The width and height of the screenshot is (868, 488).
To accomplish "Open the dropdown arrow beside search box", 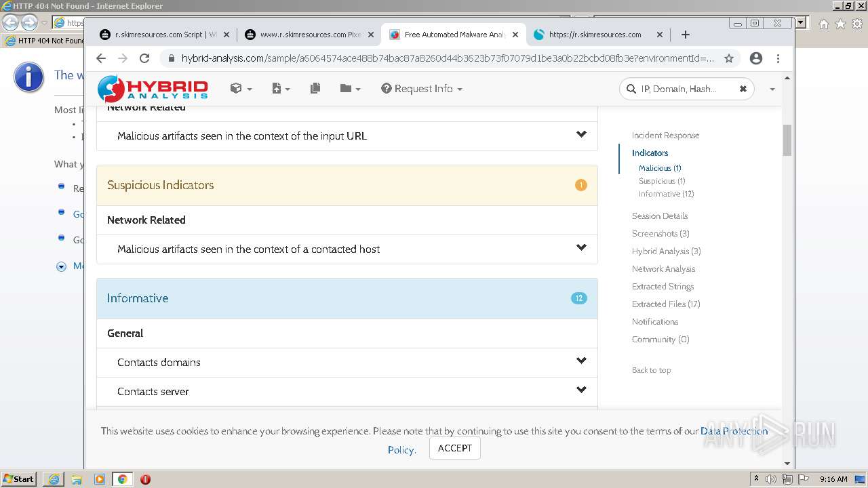I will pyautogui.click(x=772, y=89).
